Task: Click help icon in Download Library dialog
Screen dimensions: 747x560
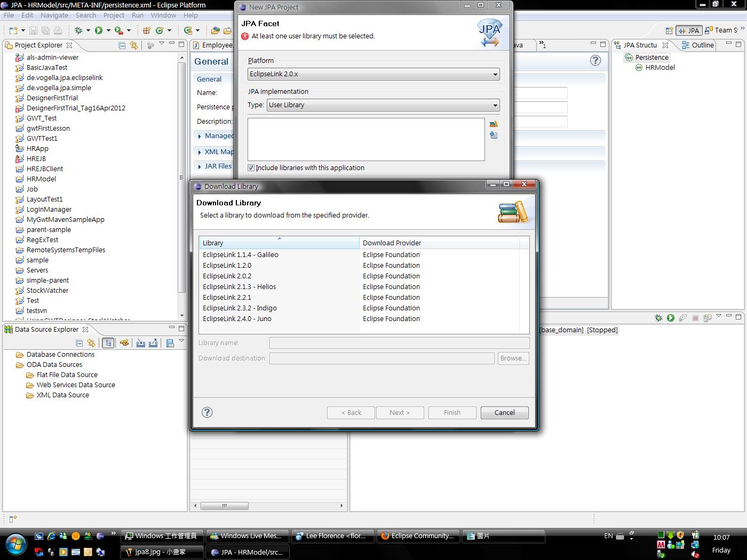Action: point(208,412)
